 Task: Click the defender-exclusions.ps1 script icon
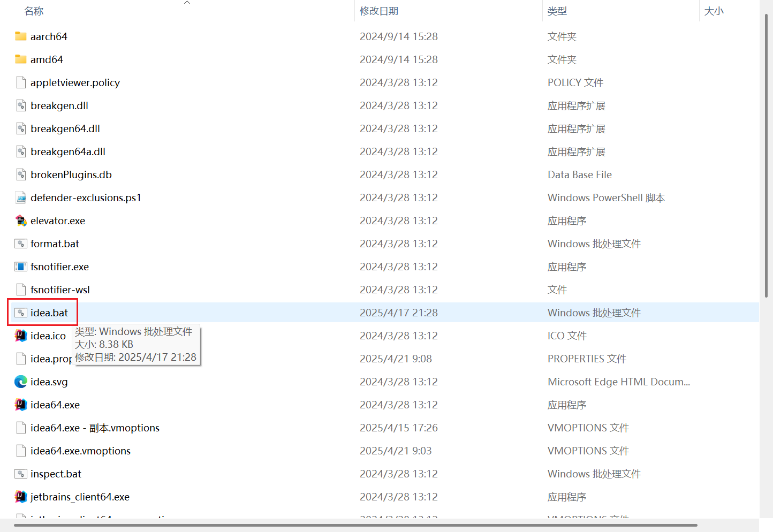(x=21, y=197)
